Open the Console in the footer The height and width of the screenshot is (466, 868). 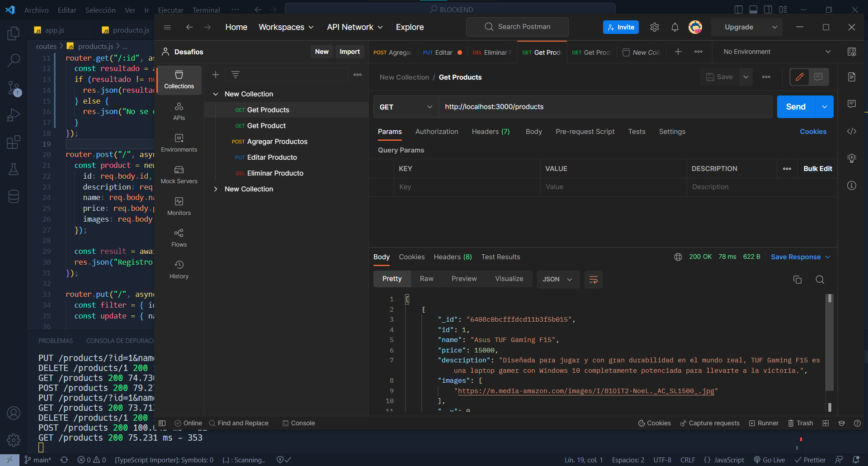298,423
